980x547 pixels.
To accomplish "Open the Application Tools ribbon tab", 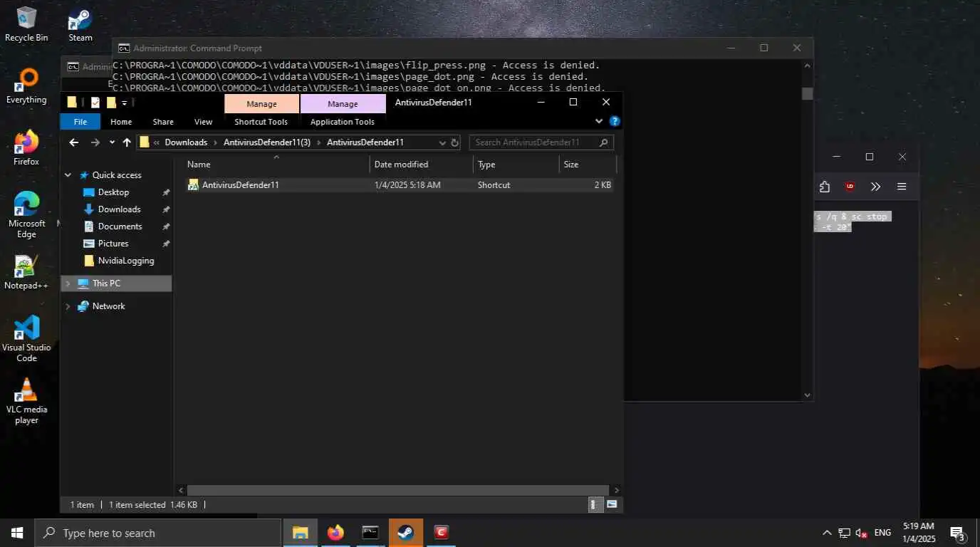I will coord(343,122).
